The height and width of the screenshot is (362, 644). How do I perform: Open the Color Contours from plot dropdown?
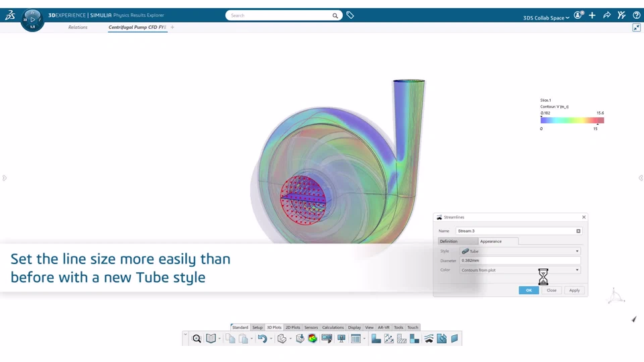click(520, 270)
